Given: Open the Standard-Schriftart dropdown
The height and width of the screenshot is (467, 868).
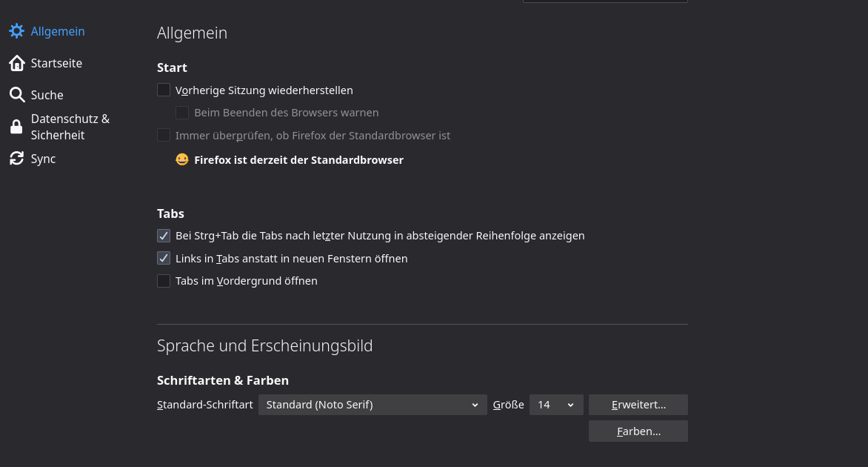Looking at the screenshot, I should 373,405.
